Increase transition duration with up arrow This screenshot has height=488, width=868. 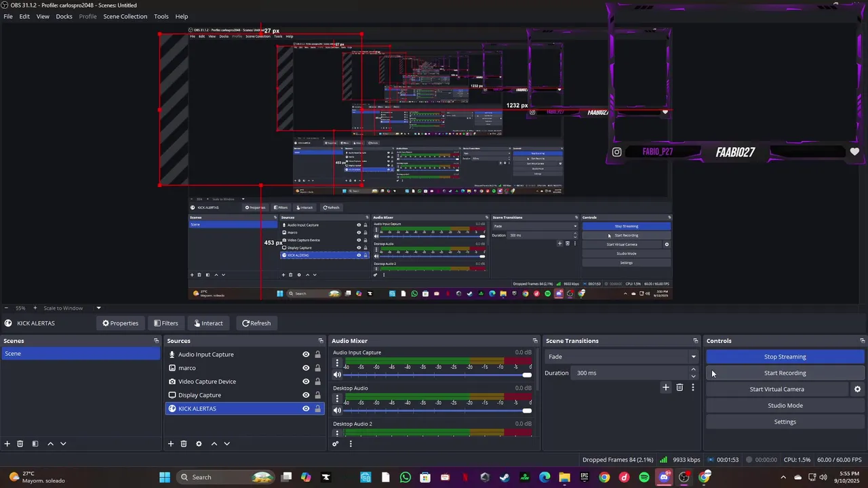pos(693,369)
